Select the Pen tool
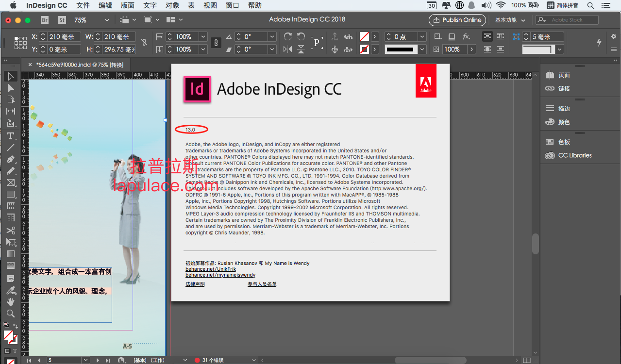 [11, 159]
